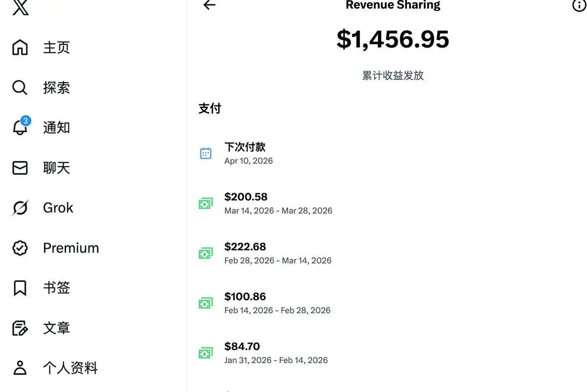Open the $84.70 payout entry
587x392 pixels.
[242, 347]
